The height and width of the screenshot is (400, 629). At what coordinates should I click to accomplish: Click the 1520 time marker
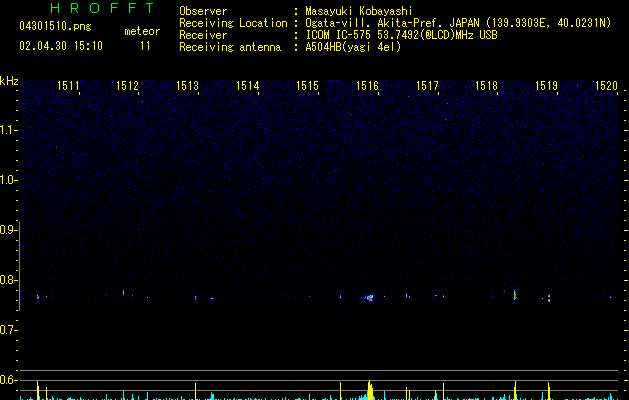coord(606,86)
